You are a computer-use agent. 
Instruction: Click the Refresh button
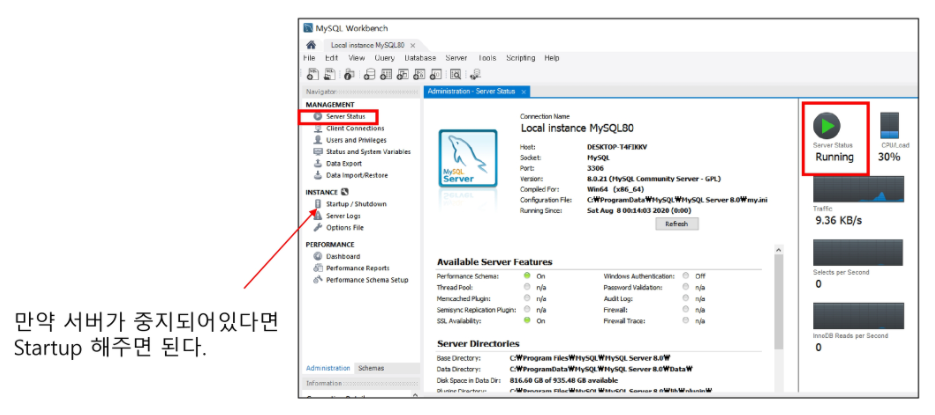click(677, 224)
